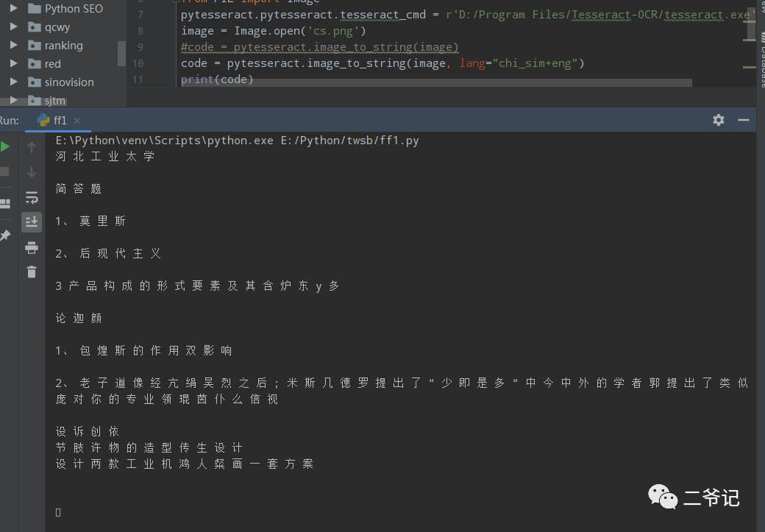Pin the Run tab
The image size is (765, 532).
[x=5, y=235]
